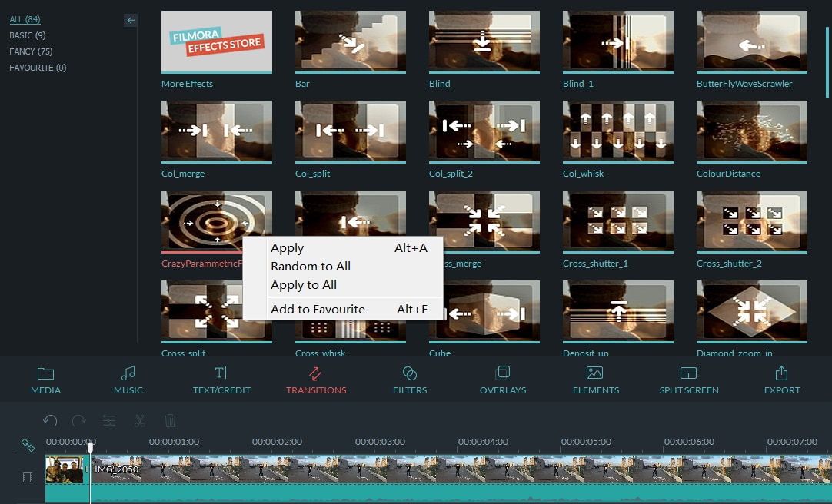Click the trash delete icon

coord(170,421)
